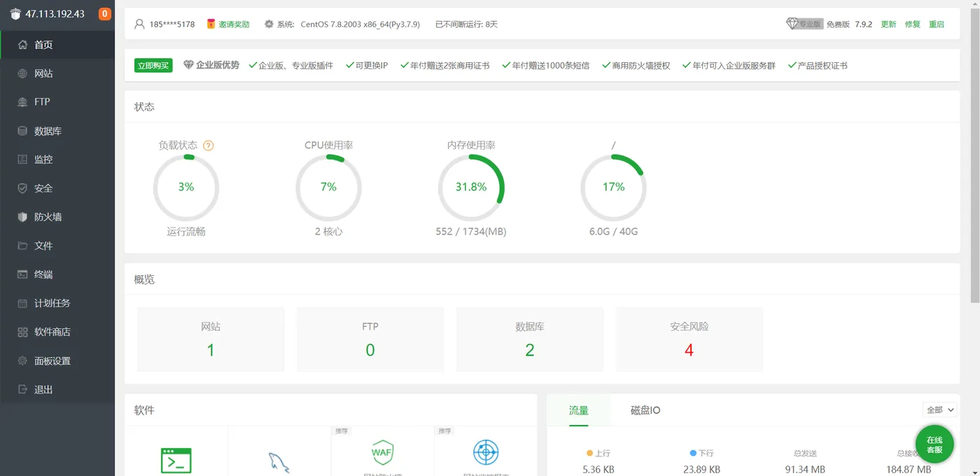Screen dimensions: 980x476
Task: Click the 软件商店 grid icon
Action: pos(22,332)
